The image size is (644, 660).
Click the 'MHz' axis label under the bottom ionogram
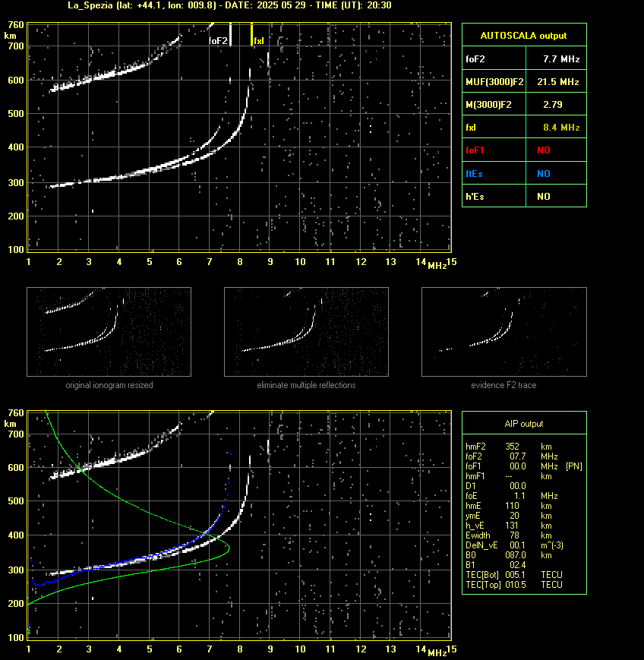[437, 653]
